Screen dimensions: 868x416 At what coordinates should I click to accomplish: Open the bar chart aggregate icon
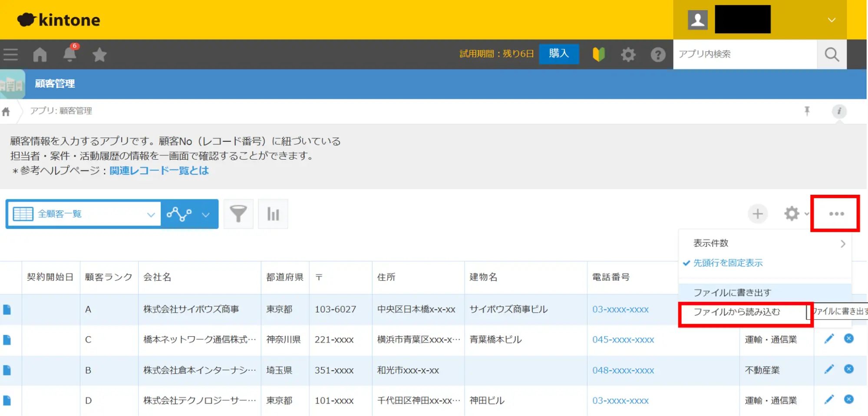(x=273, y=214)
